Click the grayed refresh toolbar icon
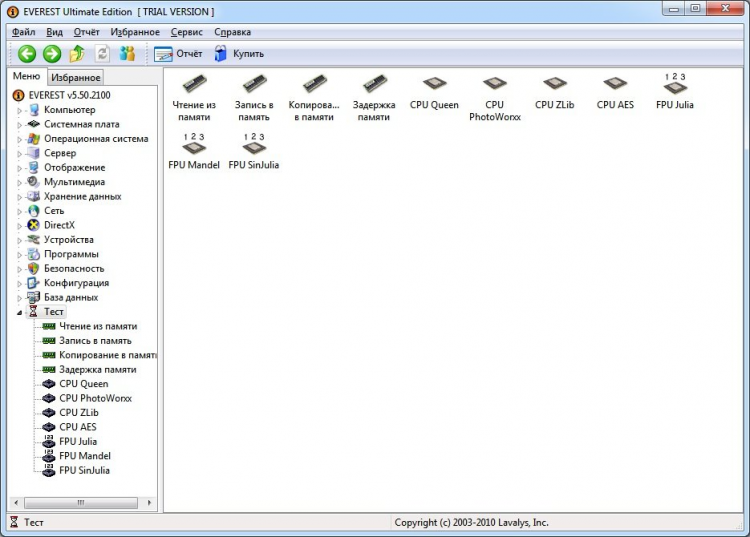750x537 pixels. (x=102, y=54)
